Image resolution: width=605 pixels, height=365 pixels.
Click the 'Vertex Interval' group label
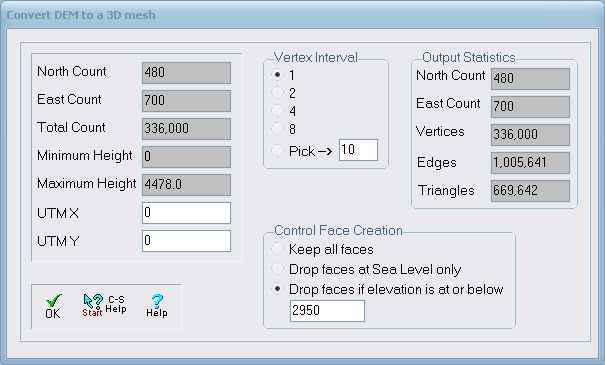coord(316,57)
